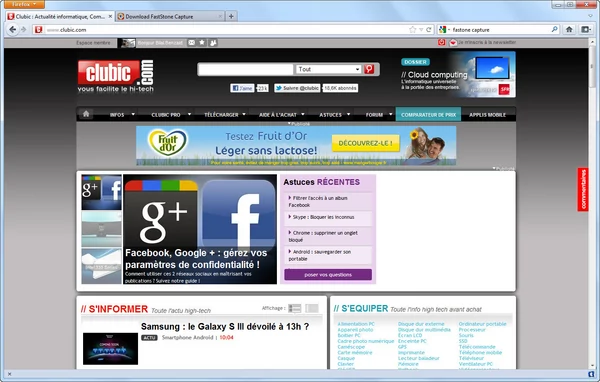Go to Firefox home page icon
The width and height of the screenshot is (600, 382).
tap(569, 29)
